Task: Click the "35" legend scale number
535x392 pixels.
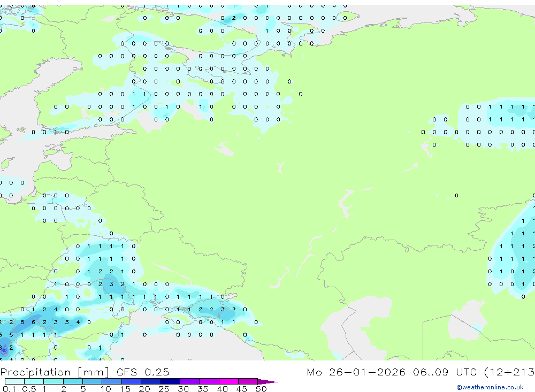Action: point(203,389)
